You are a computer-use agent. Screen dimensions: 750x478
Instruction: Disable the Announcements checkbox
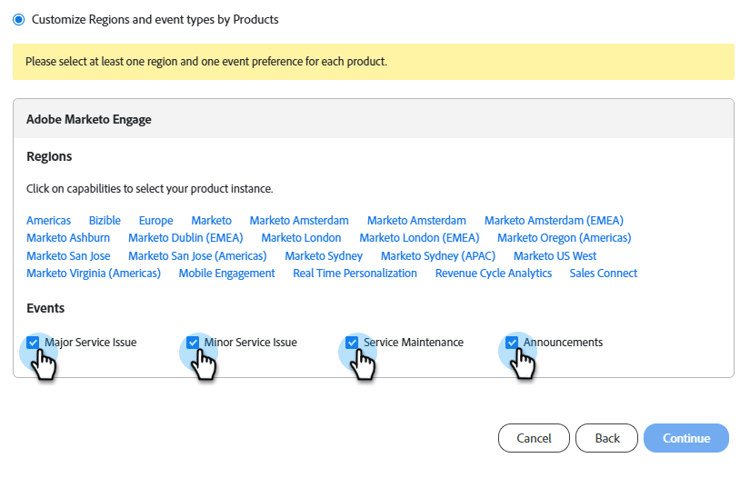coord(512,342)
